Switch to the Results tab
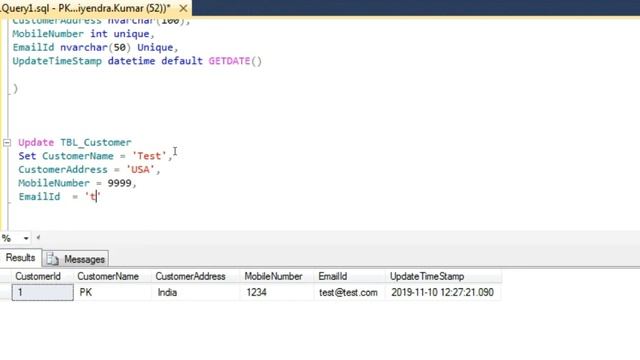This screenshot has width=640, height=360. [x=20, y=258]
